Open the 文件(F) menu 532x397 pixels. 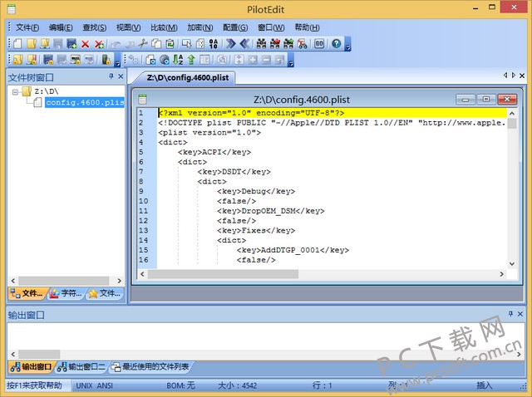tap(27, 27)
